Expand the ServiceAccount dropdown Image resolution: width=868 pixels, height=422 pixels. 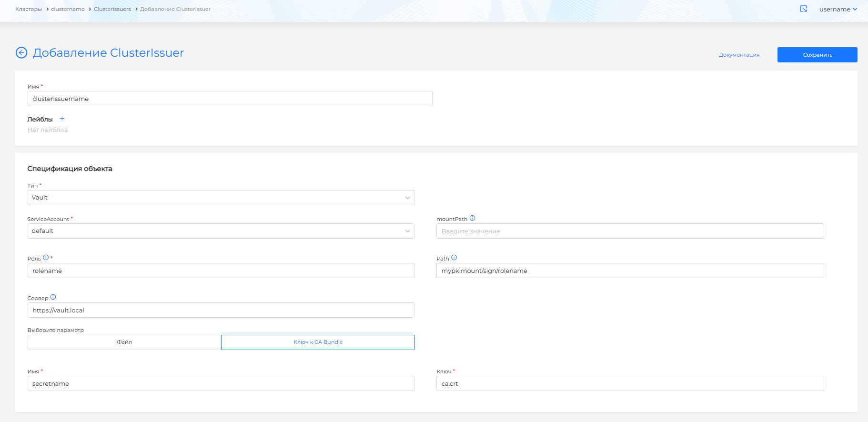(221, 231)
